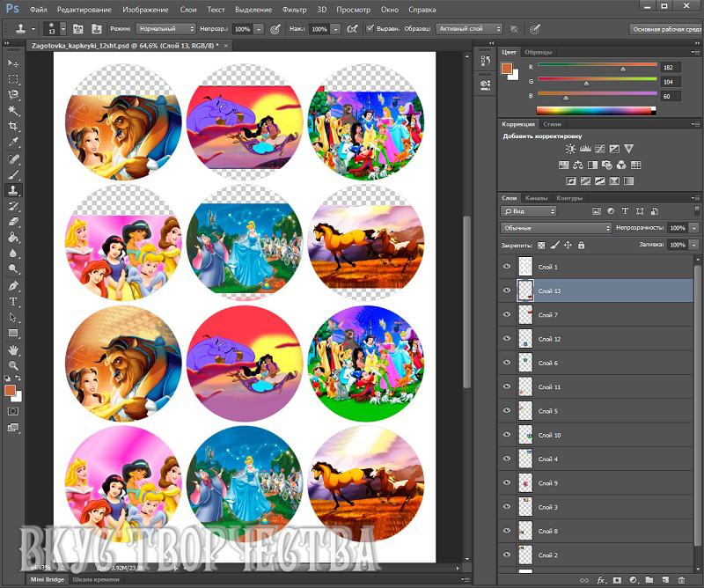Open the Контуры tab
Screen dimensions: 704x588
569,198
